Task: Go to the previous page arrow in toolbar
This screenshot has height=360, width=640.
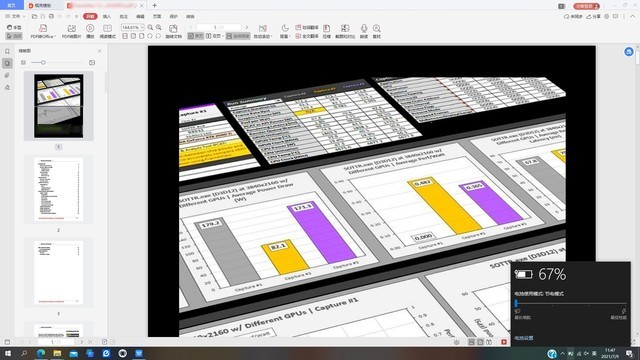Action: pos(190,27)
